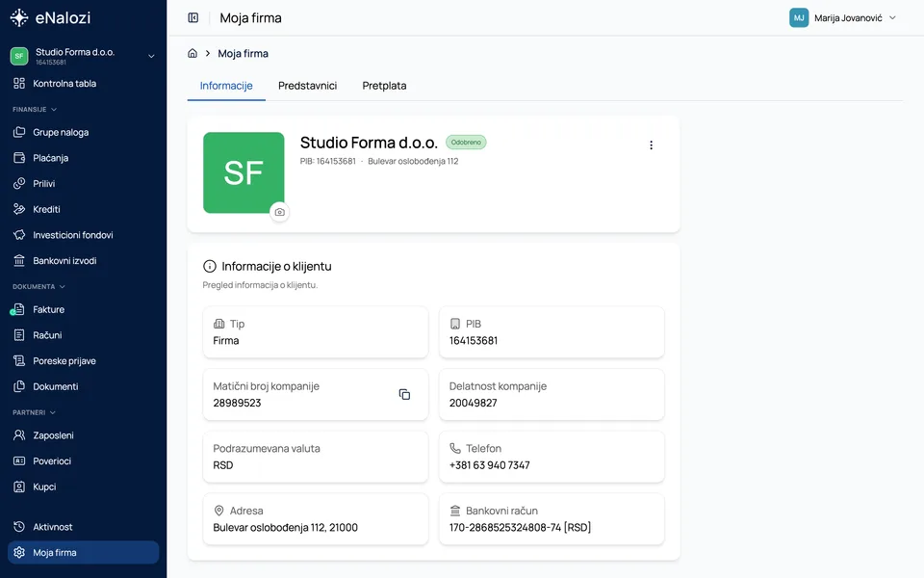Click the SF company avatar in sidebar

click(19, 56)
